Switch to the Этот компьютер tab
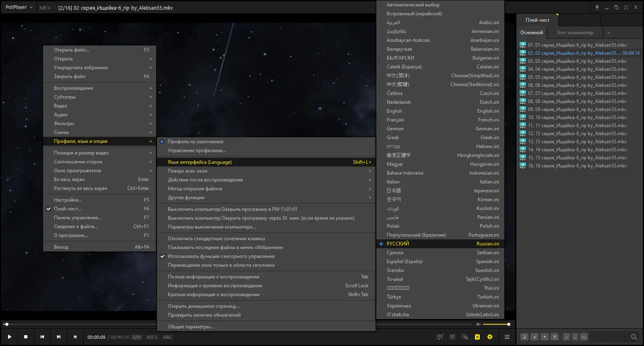 pos(575,33)
